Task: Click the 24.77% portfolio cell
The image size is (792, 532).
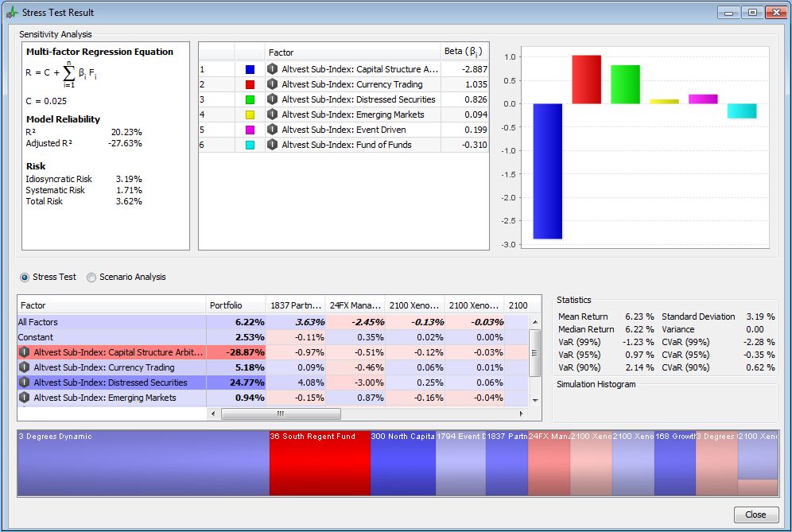Action: [x=236, y=382]
